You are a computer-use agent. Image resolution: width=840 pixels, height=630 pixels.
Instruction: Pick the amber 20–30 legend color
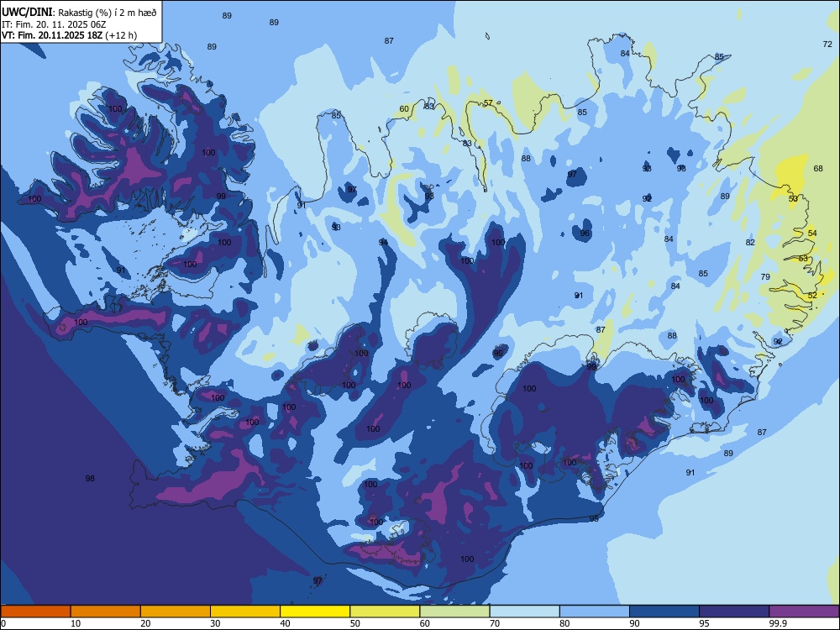coord(176,612)
